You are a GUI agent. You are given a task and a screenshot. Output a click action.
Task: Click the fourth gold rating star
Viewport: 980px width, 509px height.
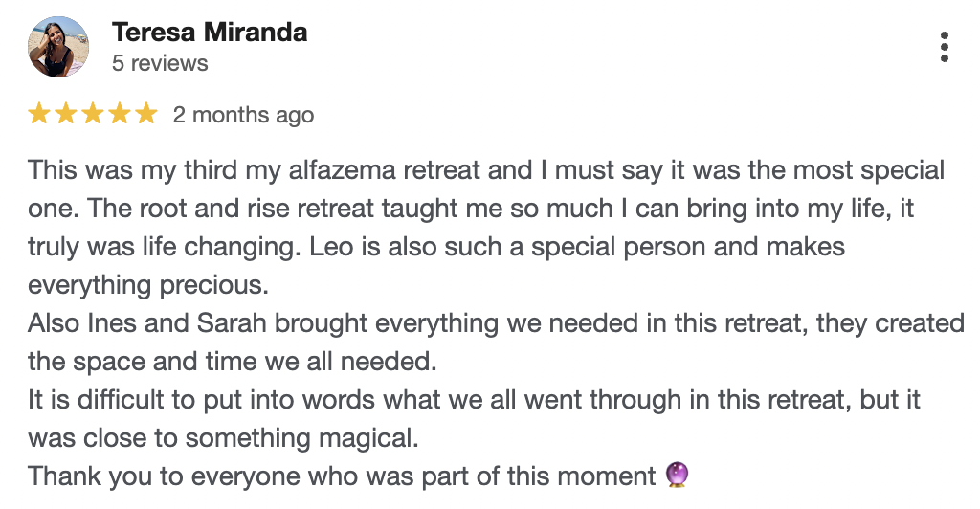coord(120,115)
